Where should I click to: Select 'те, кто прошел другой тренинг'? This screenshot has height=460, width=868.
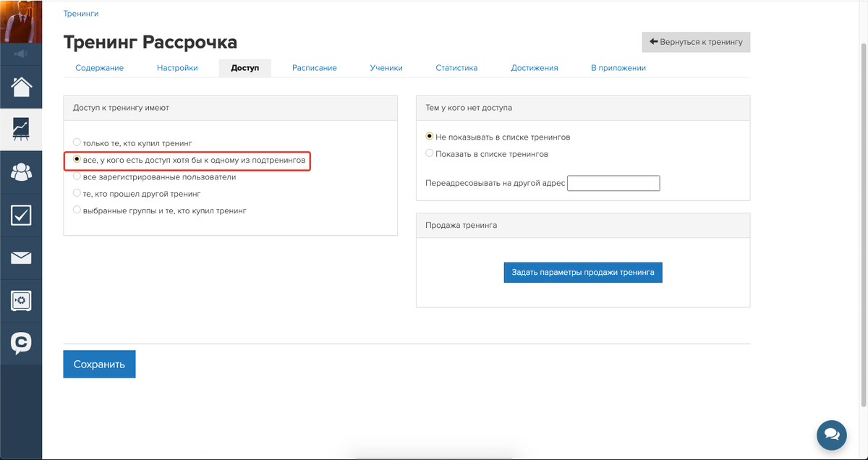coord(77,193)
